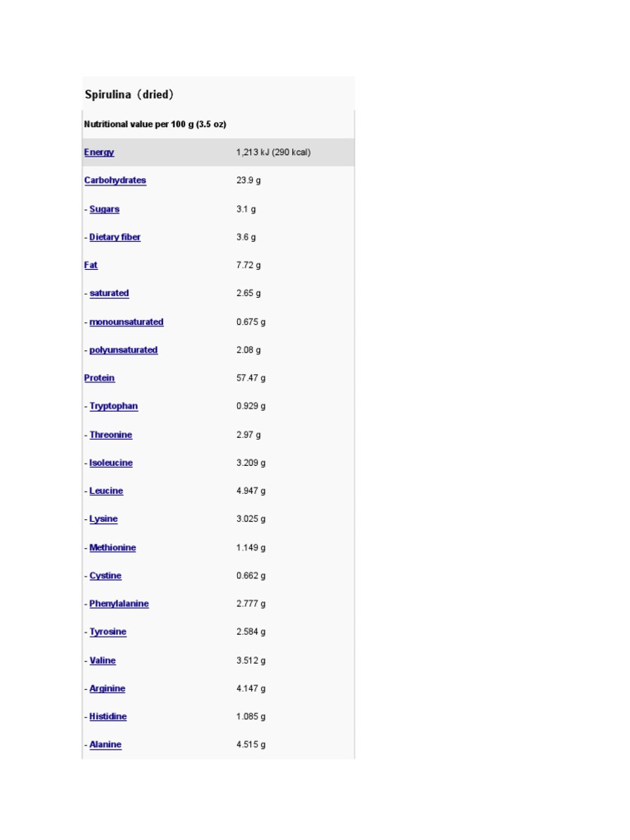Click the Tryptophan link

[x=113, y=406]
